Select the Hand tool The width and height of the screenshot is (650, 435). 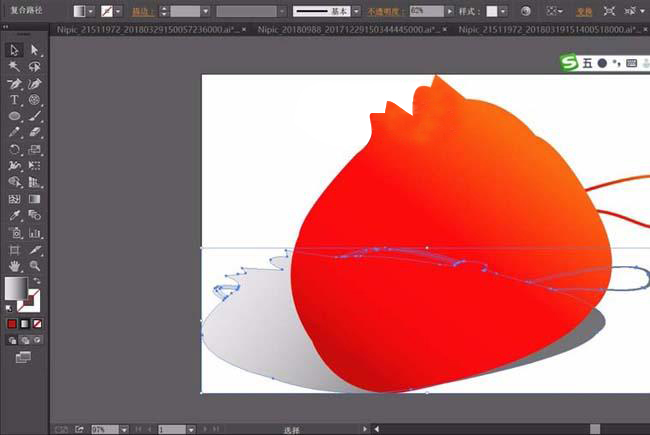[x=15, y=266]
